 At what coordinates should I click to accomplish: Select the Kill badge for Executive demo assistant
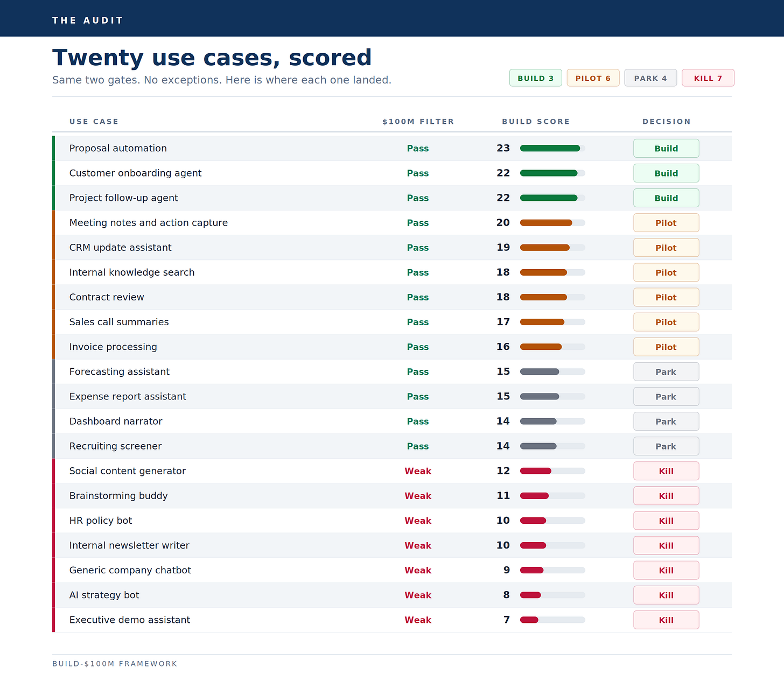tap(666, 620)
